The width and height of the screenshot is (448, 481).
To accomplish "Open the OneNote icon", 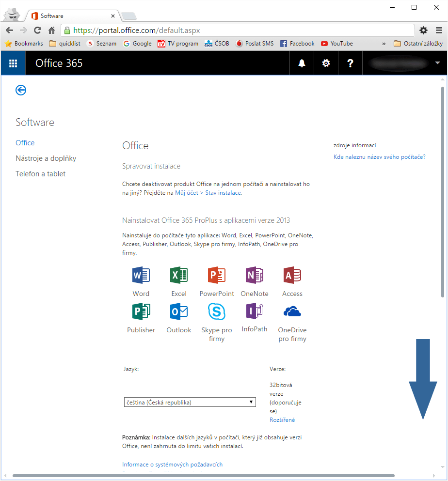I will tap(254, 275).
